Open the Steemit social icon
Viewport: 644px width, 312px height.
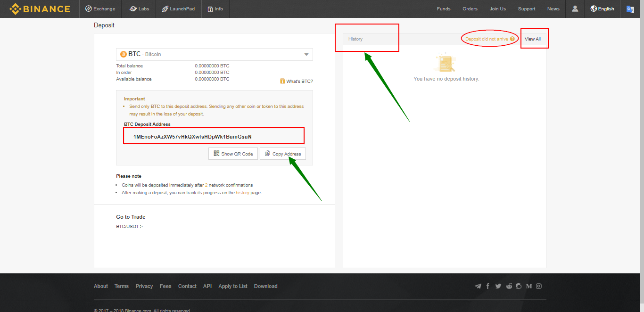click(519, 286)
